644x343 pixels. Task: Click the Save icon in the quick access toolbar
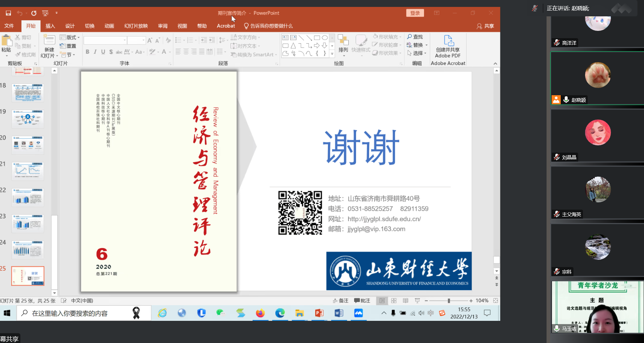(x=8, y=13)
